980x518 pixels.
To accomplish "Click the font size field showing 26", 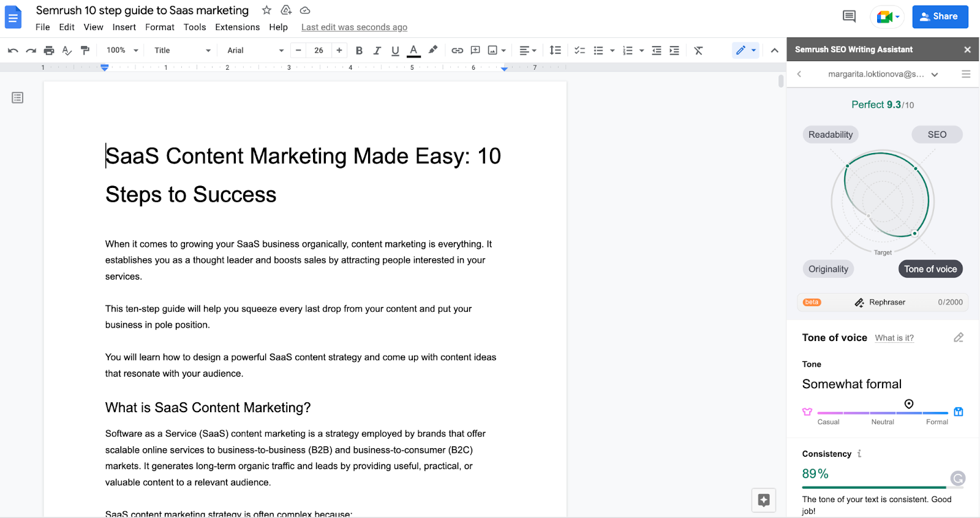I will [318, 50].
